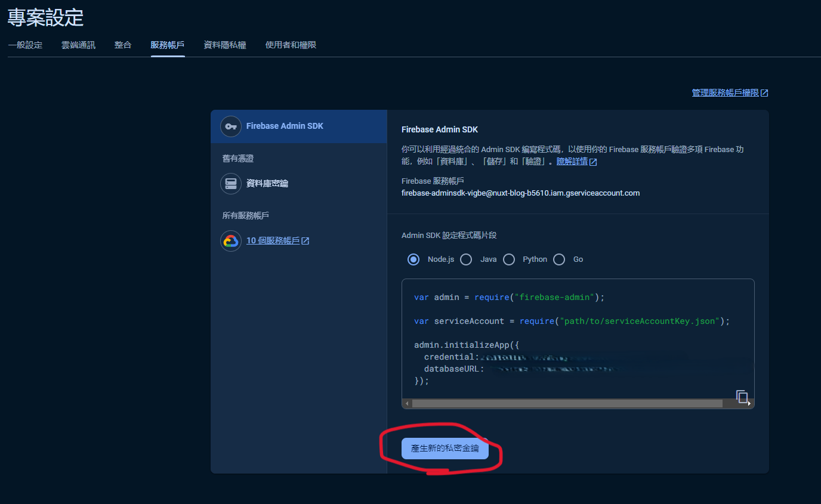Open the 整合 tab
This screenshot has width=821, height=504.
coord(123,45)
